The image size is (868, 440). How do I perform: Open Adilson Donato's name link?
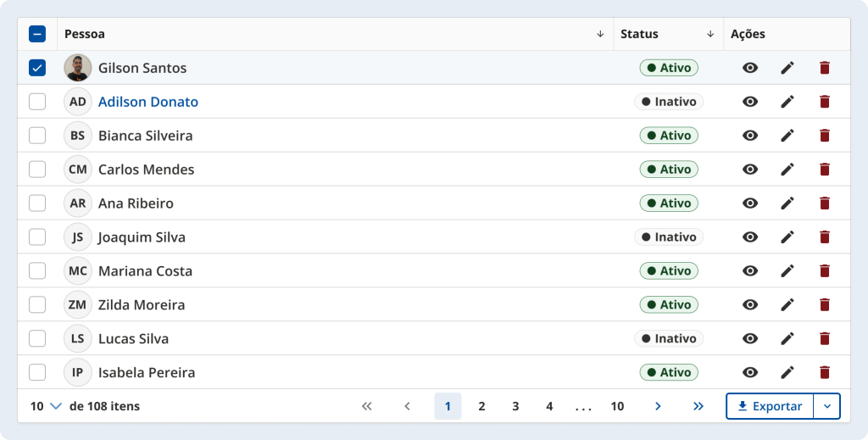tap(148, 102)
